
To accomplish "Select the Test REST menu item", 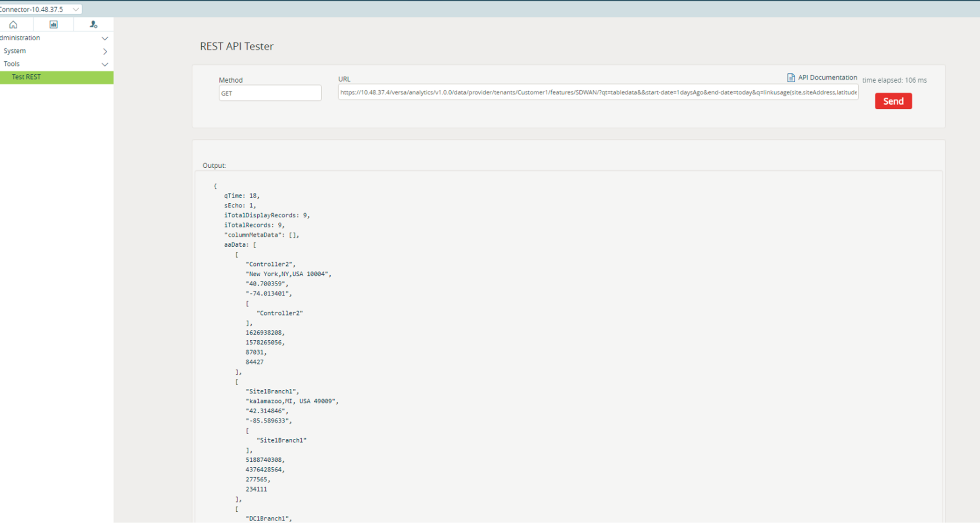I will (x=26, y=77).
